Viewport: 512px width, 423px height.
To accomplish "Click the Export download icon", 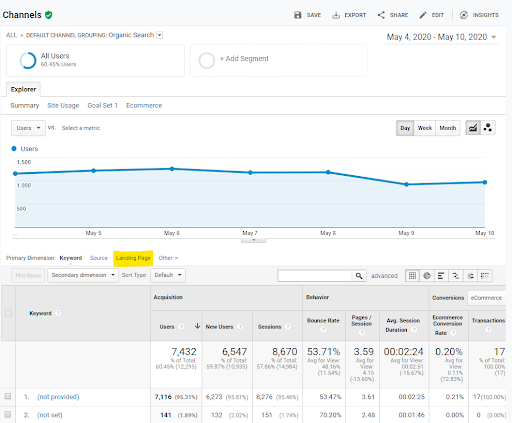I will [x=336, y=15].
